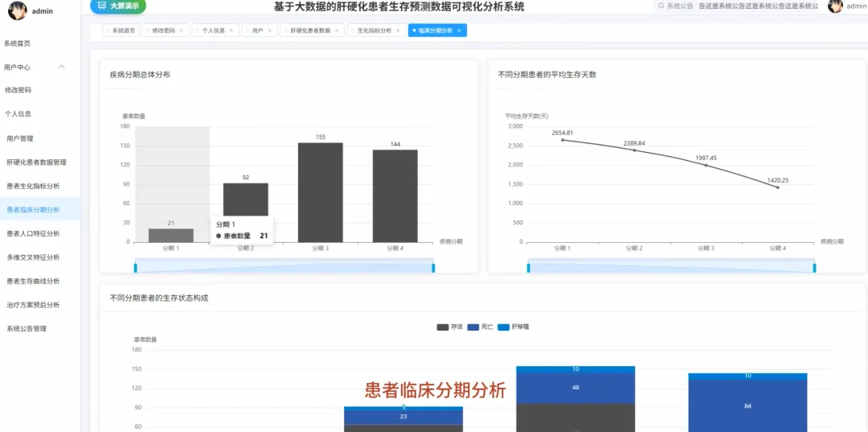Image resolution: width=868 pixels, height=432 pixels.
Task: Click the left zoom handle of the 平均生存天数 chart
Action: click(529, 268)
